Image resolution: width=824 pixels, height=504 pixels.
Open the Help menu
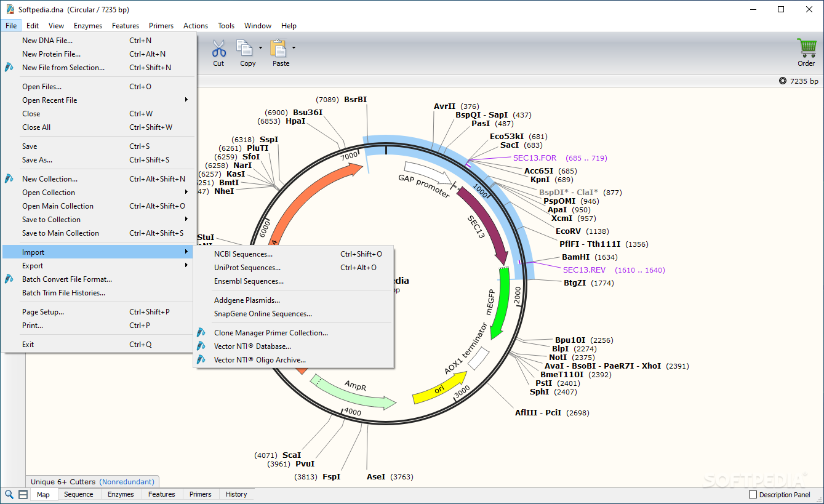pyautogui.click(x=289, y=26)
